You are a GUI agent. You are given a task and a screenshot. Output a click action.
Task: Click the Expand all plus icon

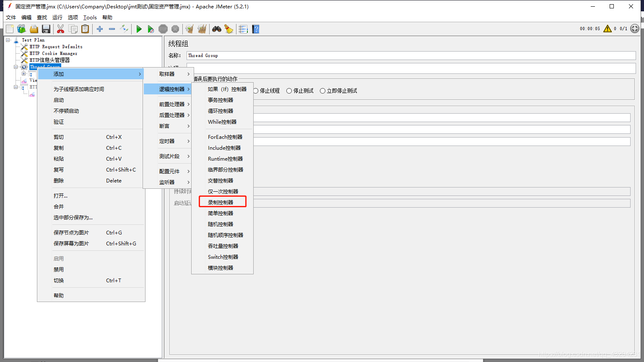[x=100, y=29]
